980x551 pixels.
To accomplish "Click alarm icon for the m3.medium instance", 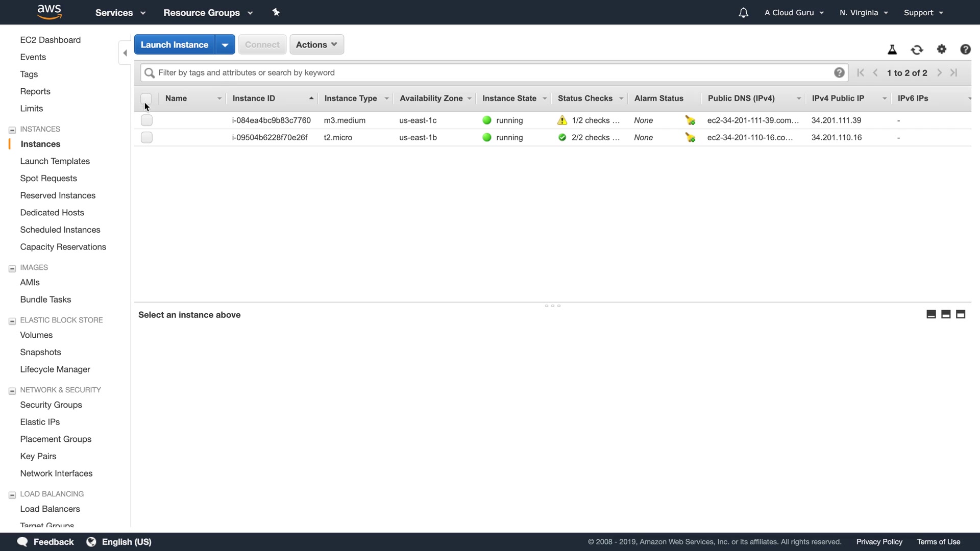I will 690,120.
